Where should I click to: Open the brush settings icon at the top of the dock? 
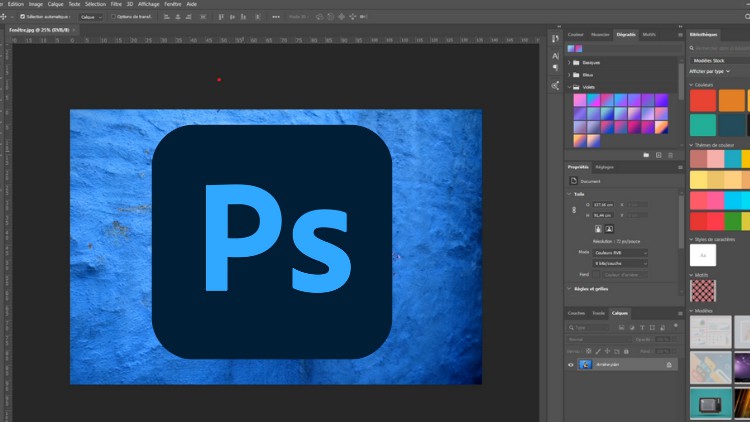[555, 39]
